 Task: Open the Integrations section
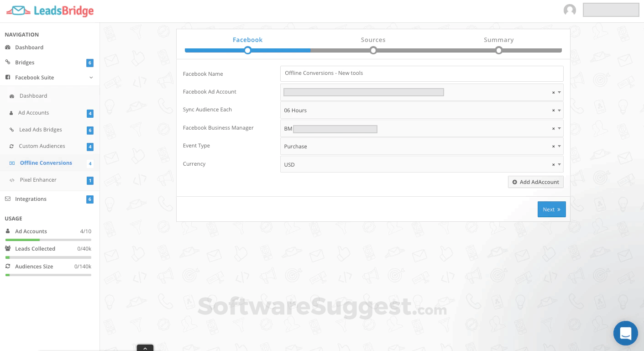tap(31, 199)
